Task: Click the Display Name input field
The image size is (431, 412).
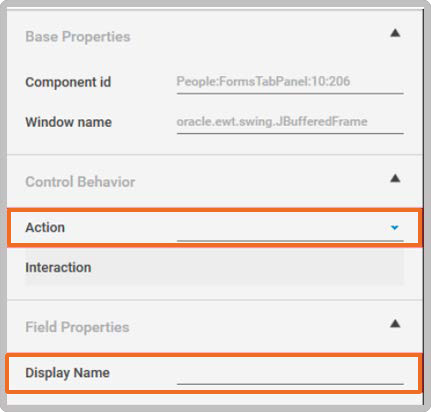Action: tap(290, 373)
